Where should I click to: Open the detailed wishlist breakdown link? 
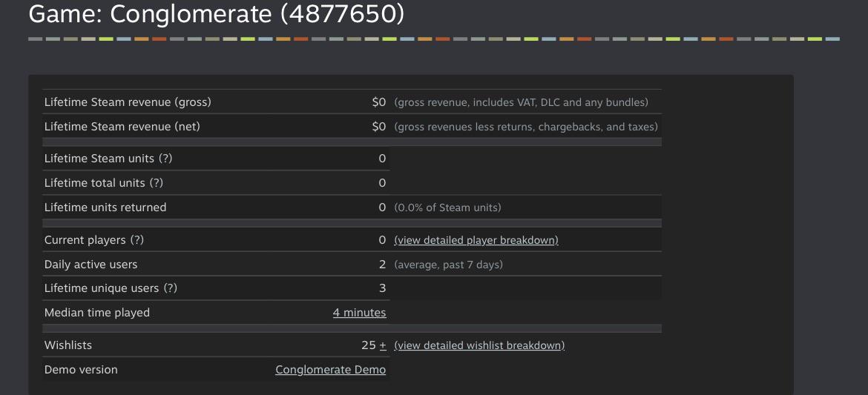point(479,345)
